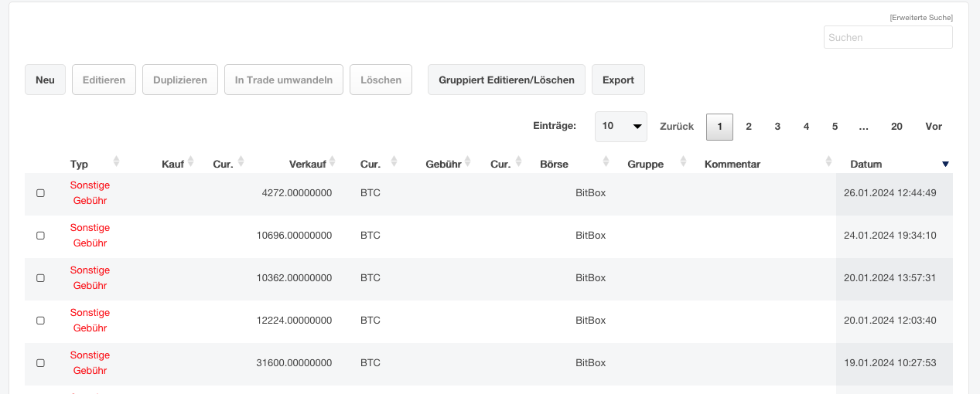980x394 pixels.
Task: Go to next page with Vor
Action: (934, 127)
